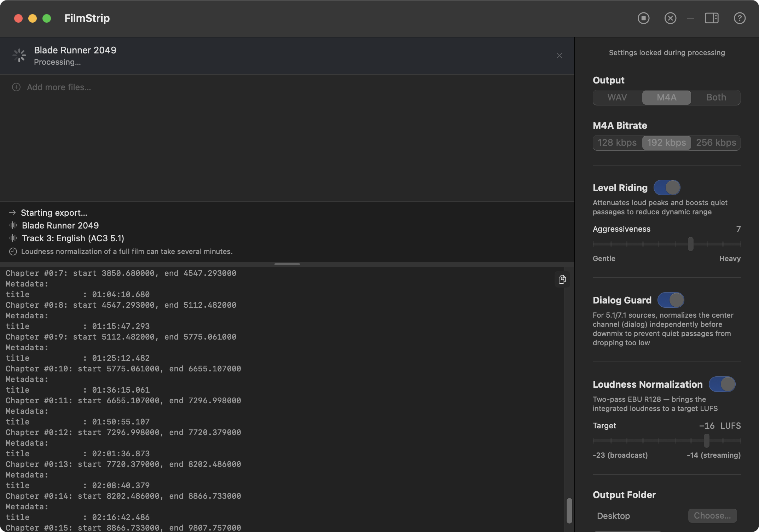Open FilmStrip help via the question mark icon
The width and height of the screenshot is (759, 532).
[739, 18]
